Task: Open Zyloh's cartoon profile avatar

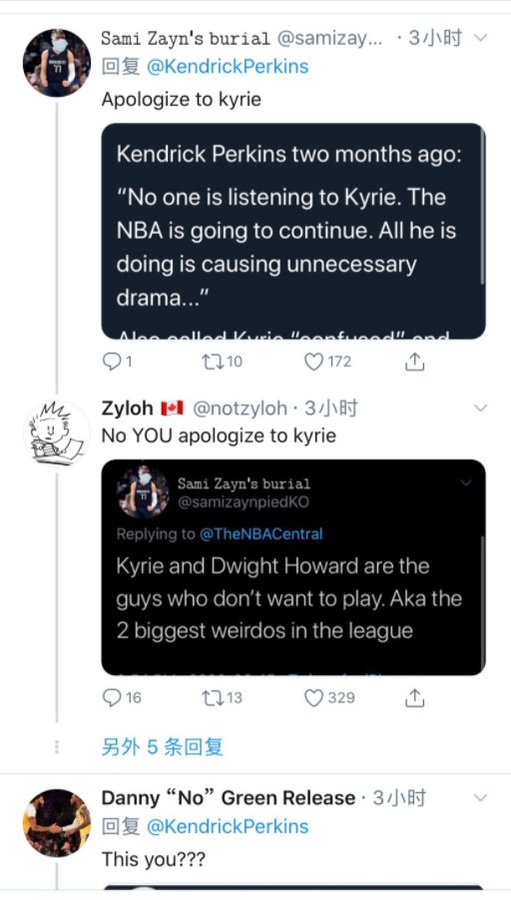Action: (57, 433)
